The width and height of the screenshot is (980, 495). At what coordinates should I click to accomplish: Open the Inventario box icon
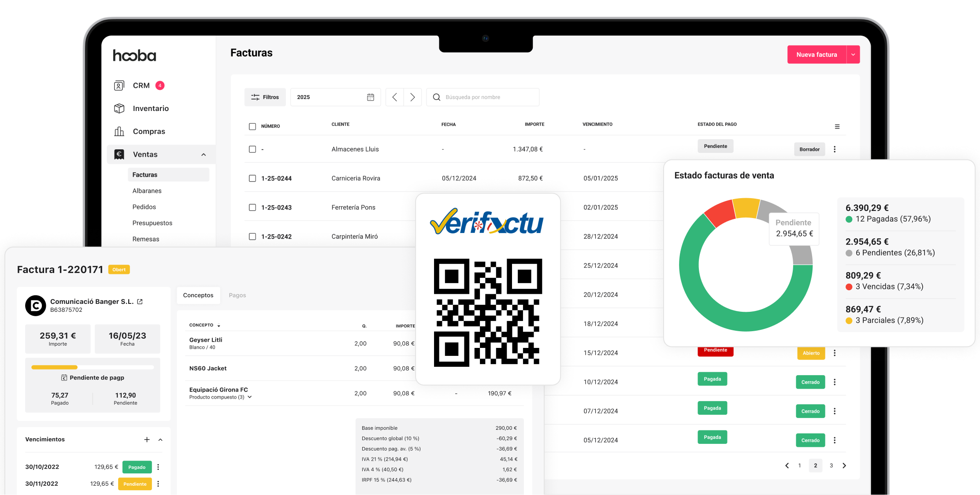(119, 108)
